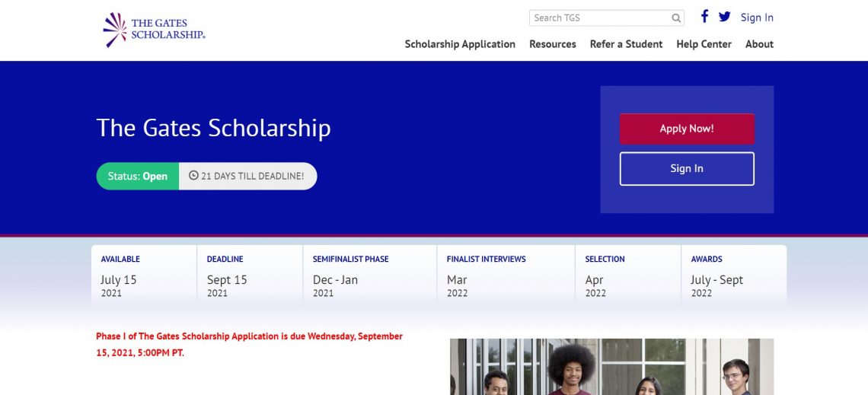Click The Gates Scholarship logo

[155, 29]
